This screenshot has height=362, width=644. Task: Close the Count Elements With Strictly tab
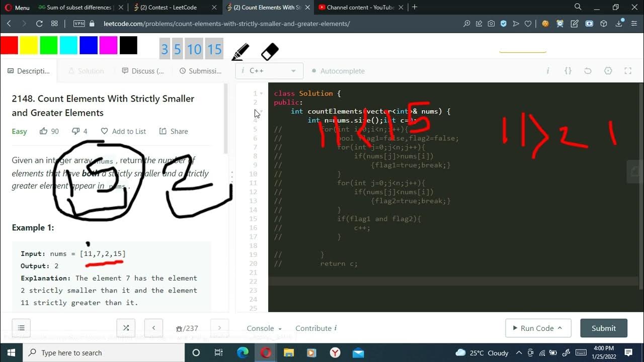point(306,8)
